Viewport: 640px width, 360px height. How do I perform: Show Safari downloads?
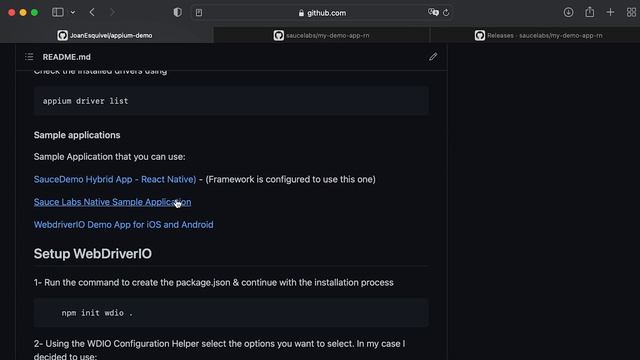pyautogui.click(x=568, y=13)
